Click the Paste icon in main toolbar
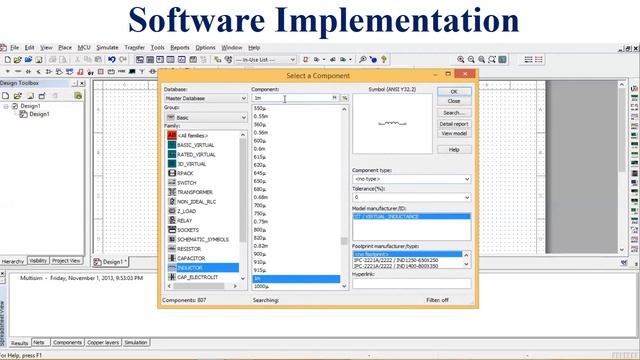Screen dimensions: 640x360 point(98,60)
